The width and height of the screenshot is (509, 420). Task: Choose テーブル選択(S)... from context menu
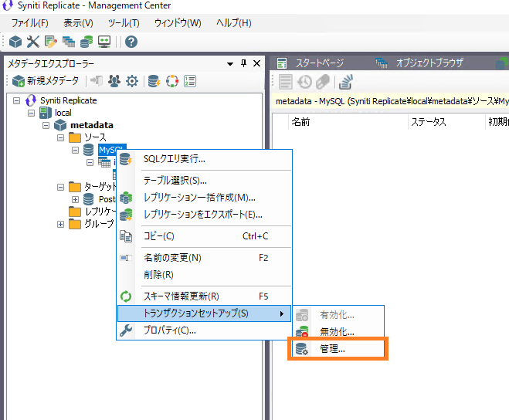(x=205, y=180)
